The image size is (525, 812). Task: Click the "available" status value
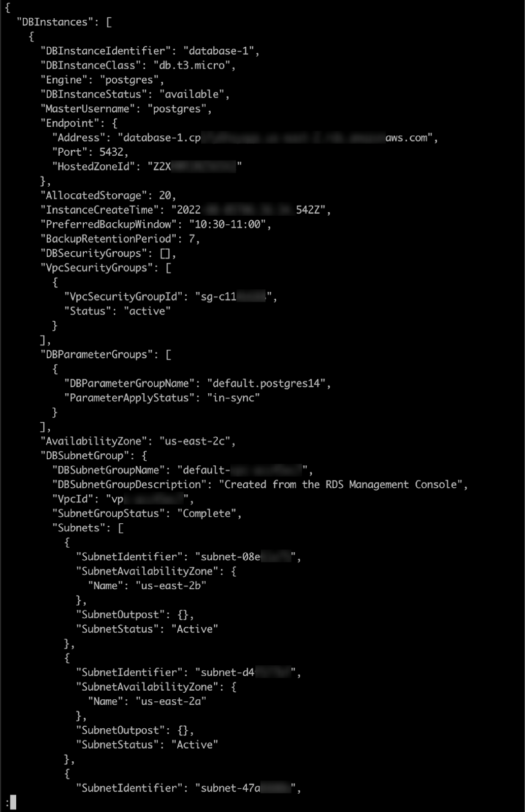point(192,94)
